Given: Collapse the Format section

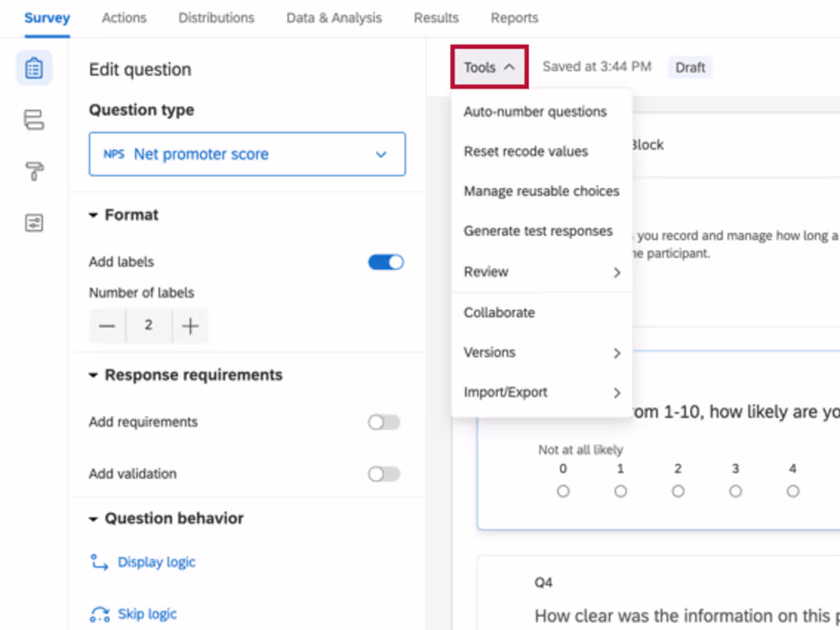Looking at the screenshot, I should [x=93, y=215].
